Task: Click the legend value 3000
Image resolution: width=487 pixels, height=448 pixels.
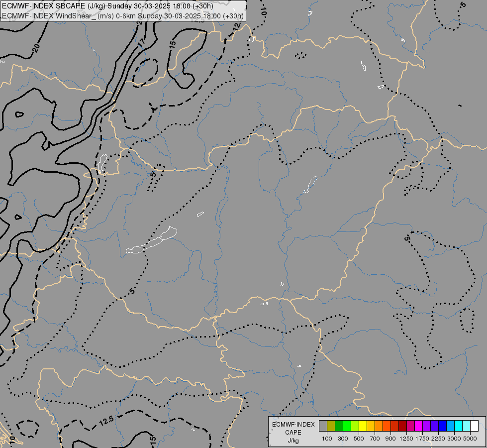Action: click(x=454, y=439)
